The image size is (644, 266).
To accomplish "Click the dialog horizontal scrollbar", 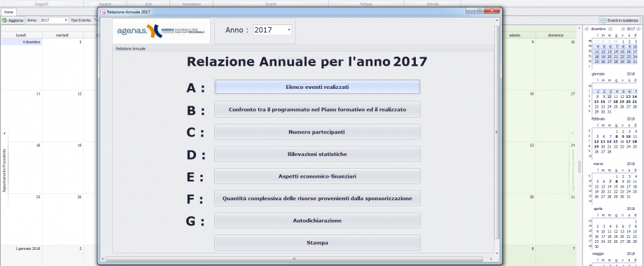I will click(x=294, y=258).
